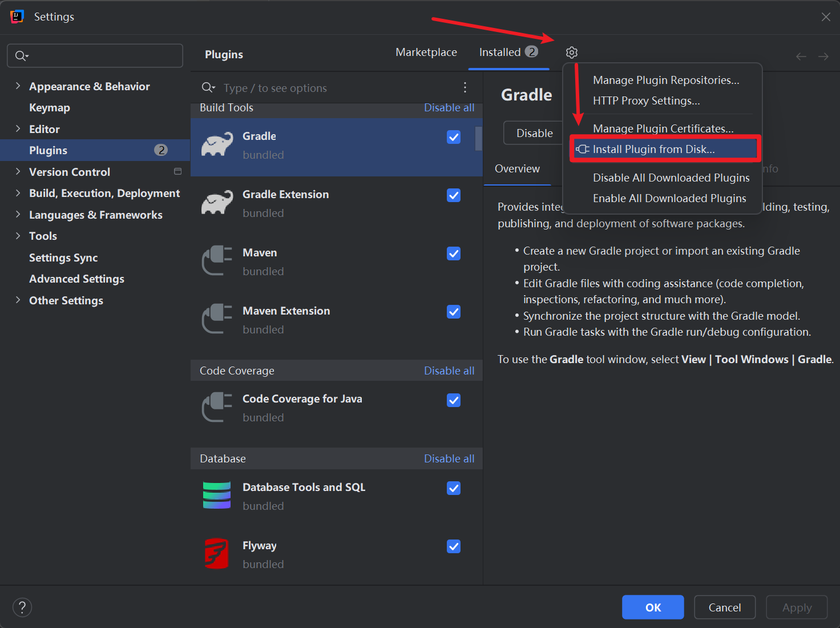Screen dimensions: 840x628
Task: Uncheck the Gradle plugin checkbox
Action: point(454,137)
